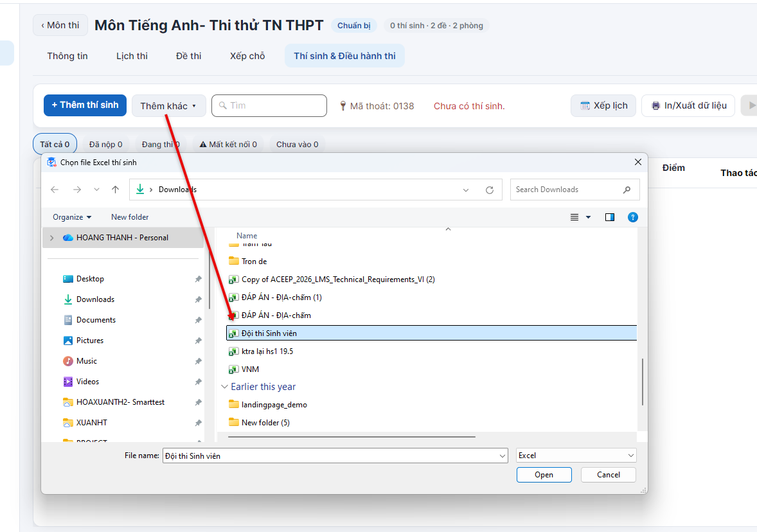Click Chuẩn bị status badge

pyautogui.click(x=354, y=26)
